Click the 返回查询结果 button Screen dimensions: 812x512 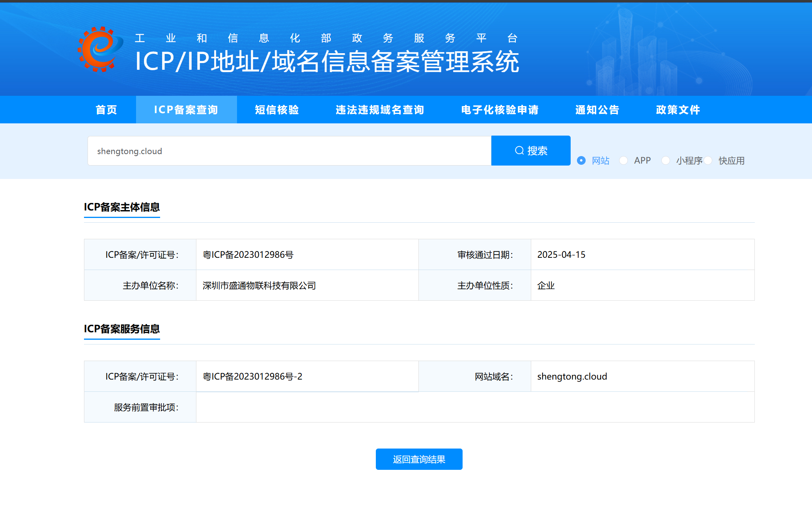coord(419,459)
